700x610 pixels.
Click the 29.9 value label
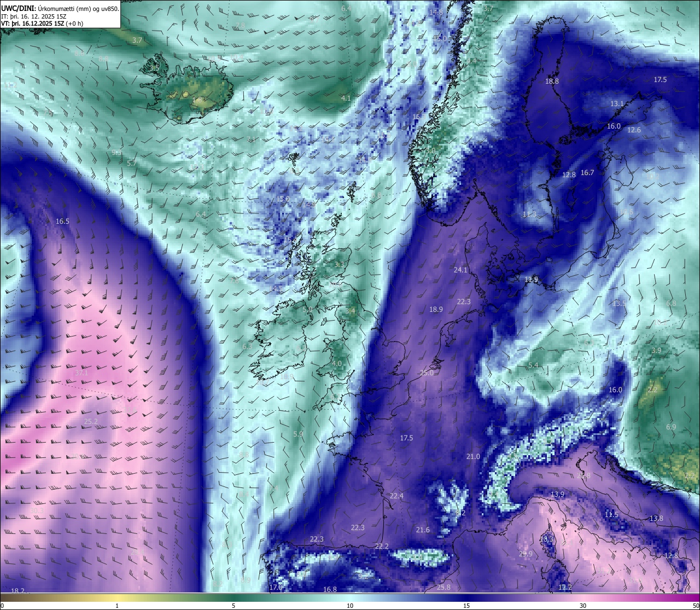526,554
